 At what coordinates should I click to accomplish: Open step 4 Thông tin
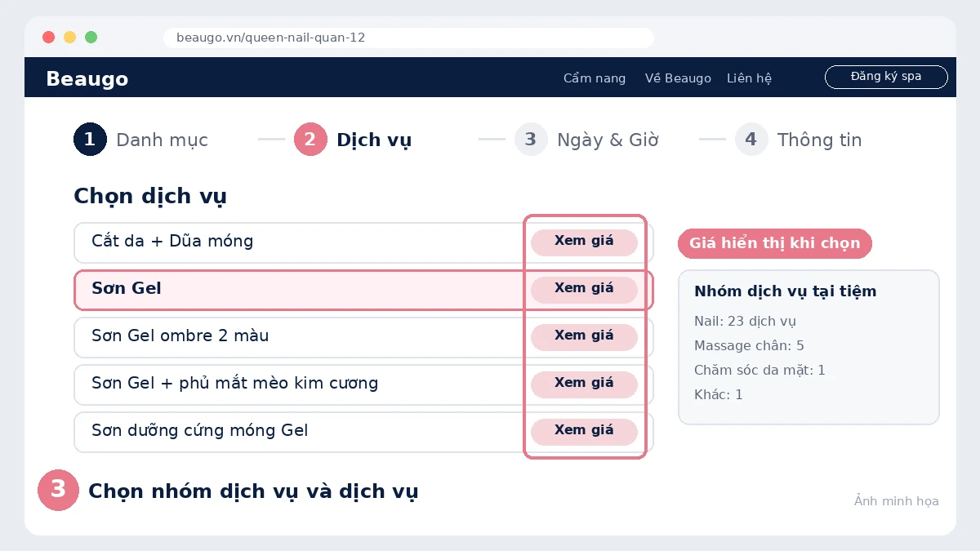pyautogui.click(x=799, y=140)
